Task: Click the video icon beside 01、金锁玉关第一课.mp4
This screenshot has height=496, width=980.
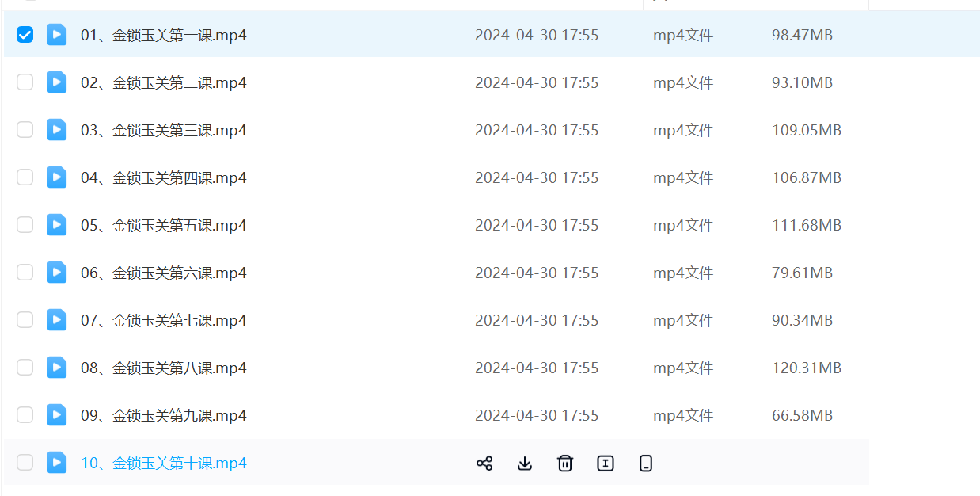Action: (x=57, y=35)
